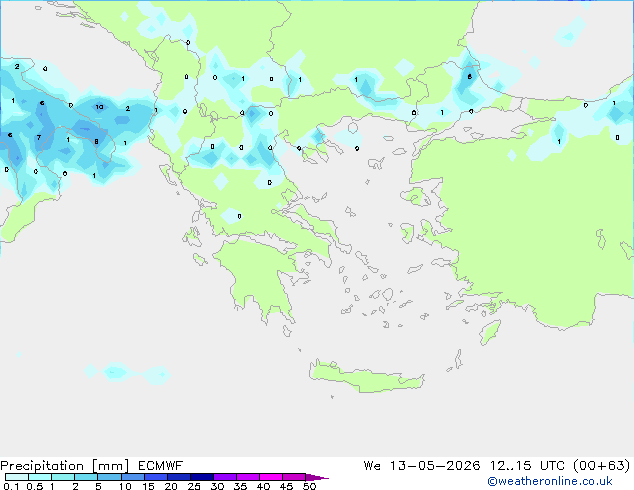
Task: Click the '45' legend scale label
Action: [286, 486]
